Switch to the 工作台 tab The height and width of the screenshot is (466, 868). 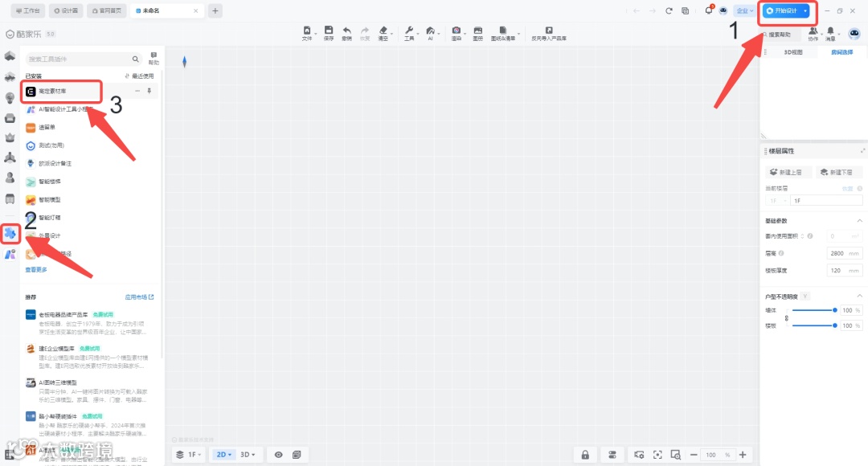point(28,10)
